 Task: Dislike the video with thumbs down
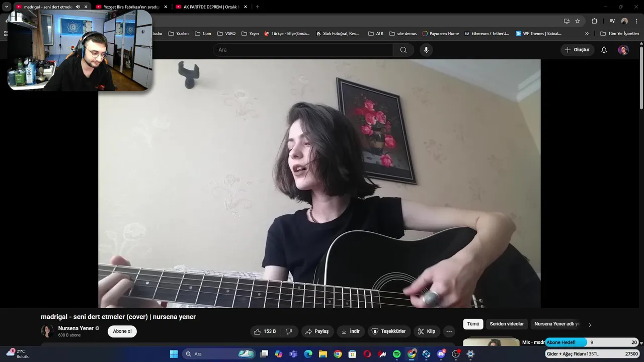289,331
